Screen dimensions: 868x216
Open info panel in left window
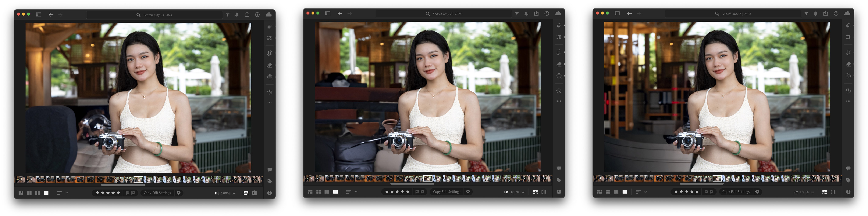(x=270, y=193)
